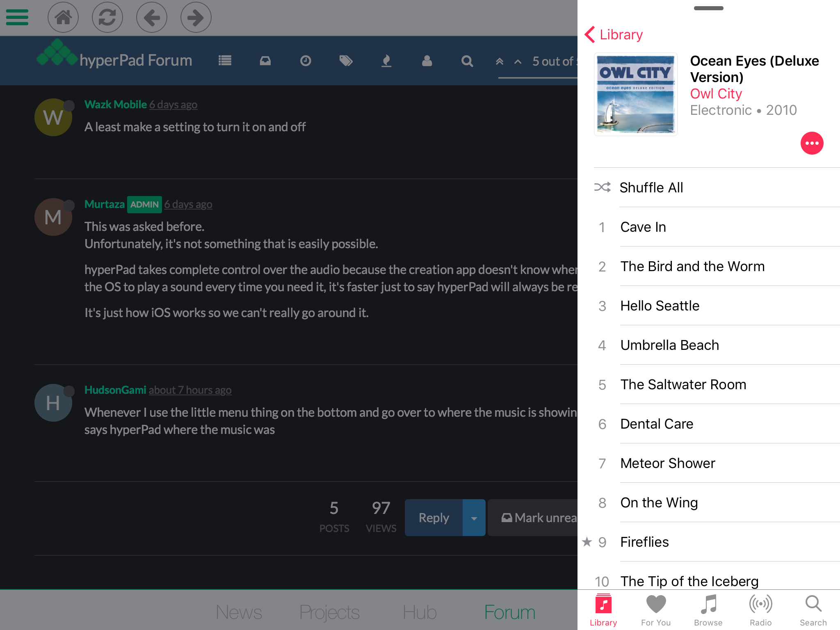Expand the Reply dropdown arrow

click(x=474, y=518)
